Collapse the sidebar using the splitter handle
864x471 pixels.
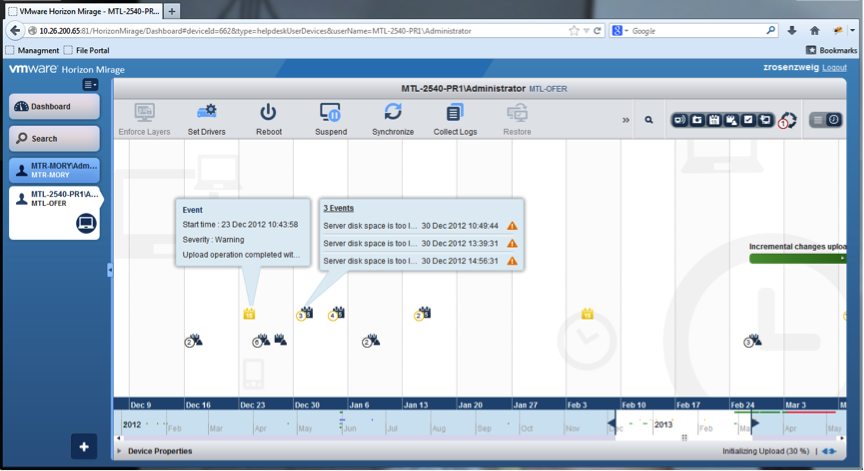point(110,270)
